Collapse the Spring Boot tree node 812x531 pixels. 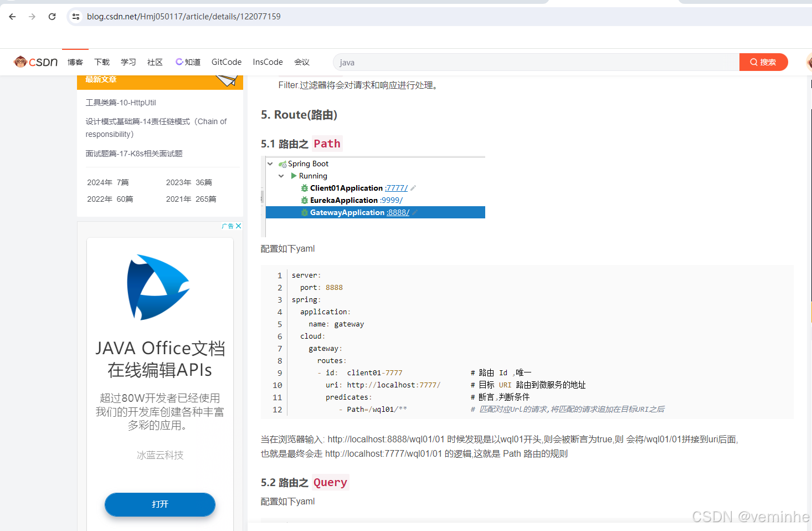[270, 164]
